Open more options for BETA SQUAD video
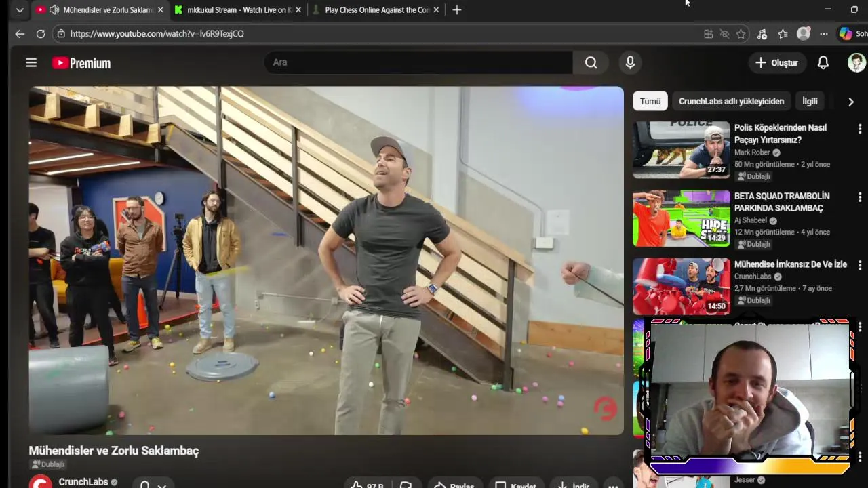868x488 pixels. coord(860,197)
